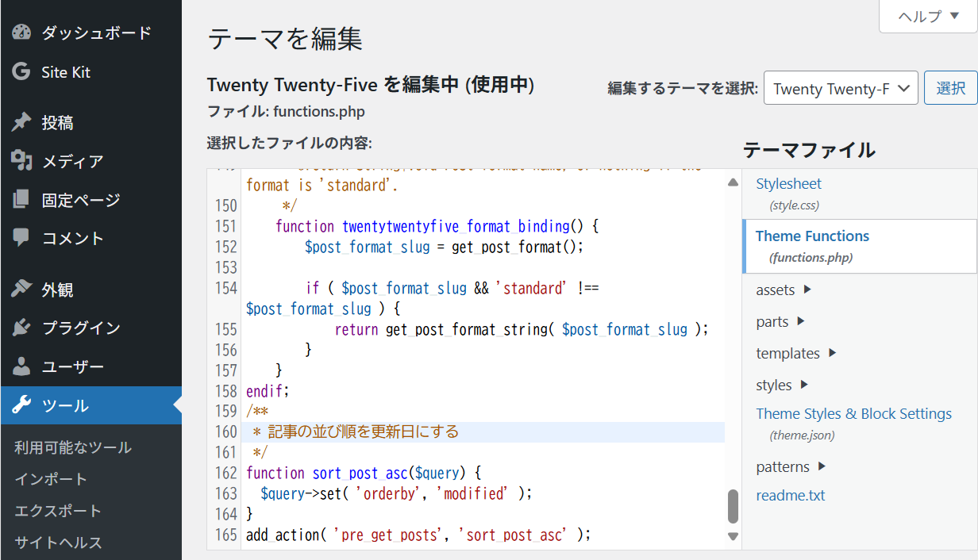Click the code editor scroll up arrow

tap(733, 182)
